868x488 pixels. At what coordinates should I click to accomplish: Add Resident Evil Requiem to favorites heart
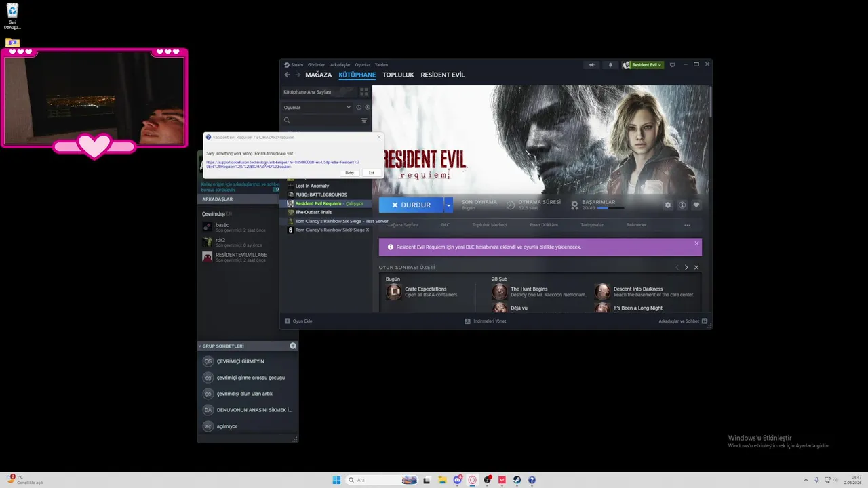click(x=696, y=205)
